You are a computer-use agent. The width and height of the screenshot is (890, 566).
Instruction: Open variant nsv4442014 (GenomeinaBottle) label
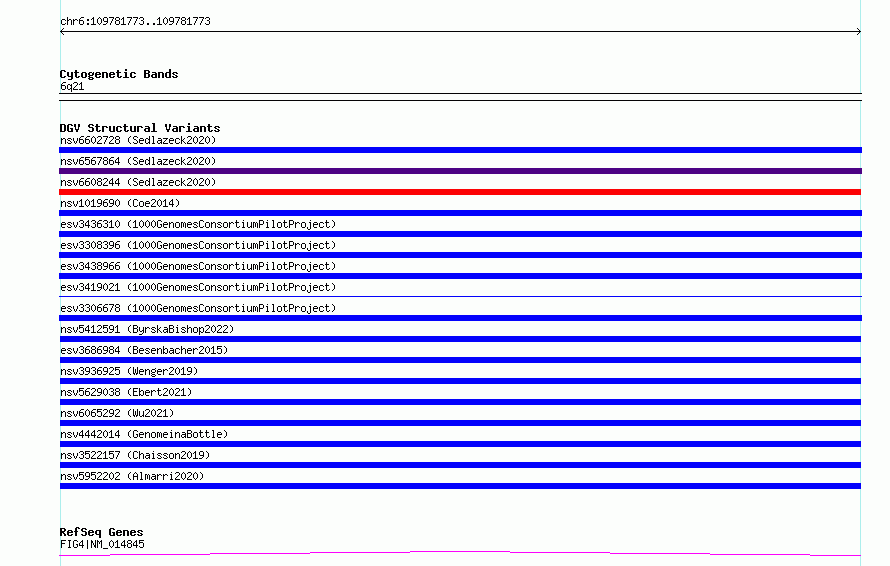(x=144, y=434)
